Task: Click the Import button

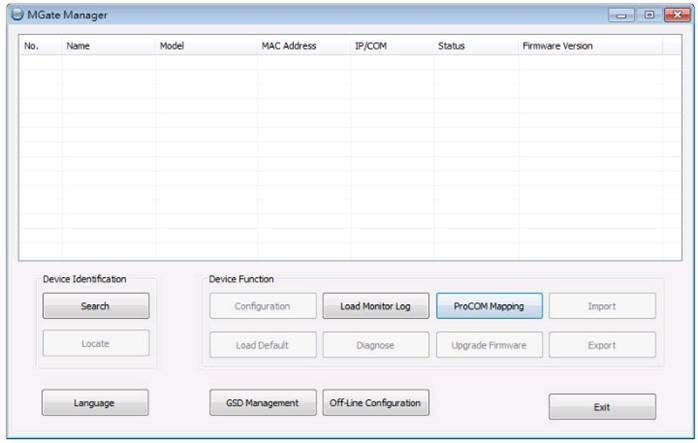Action: click(602, 306)
